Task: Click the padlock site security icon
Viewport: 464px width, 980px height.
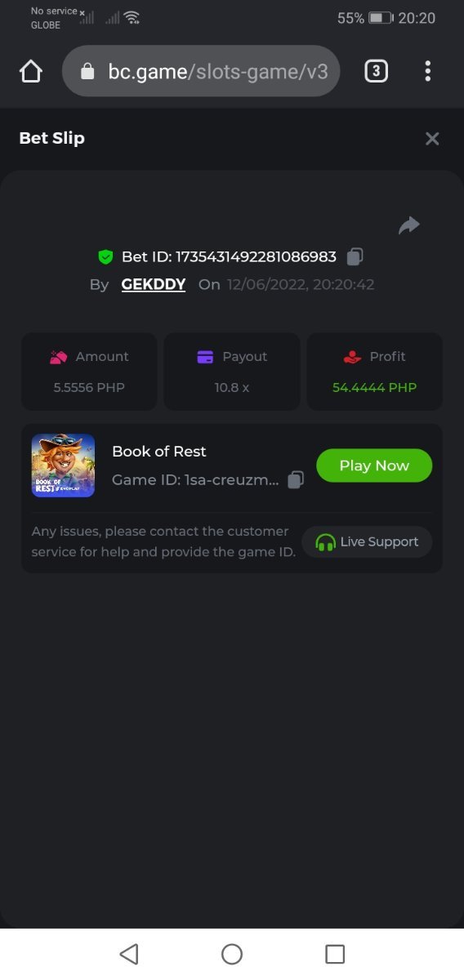Action: [x=88, y=72]
